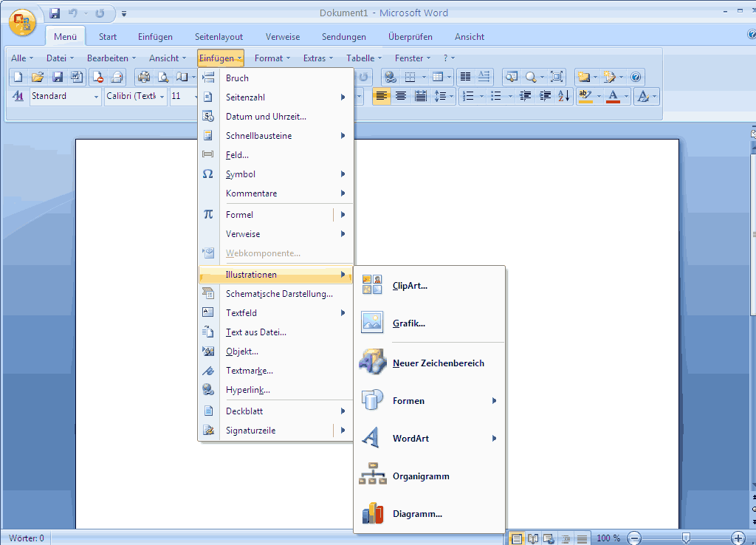Click the Organigramm chart icon
Image resolution: width=756 pixels, height=545 pixels.
(372, 475)
